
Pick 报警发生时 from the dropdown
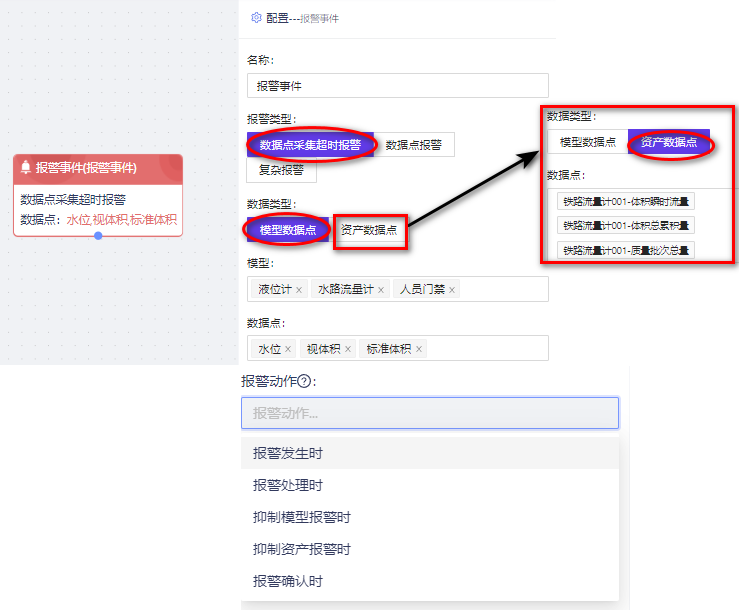coord(430,453)
